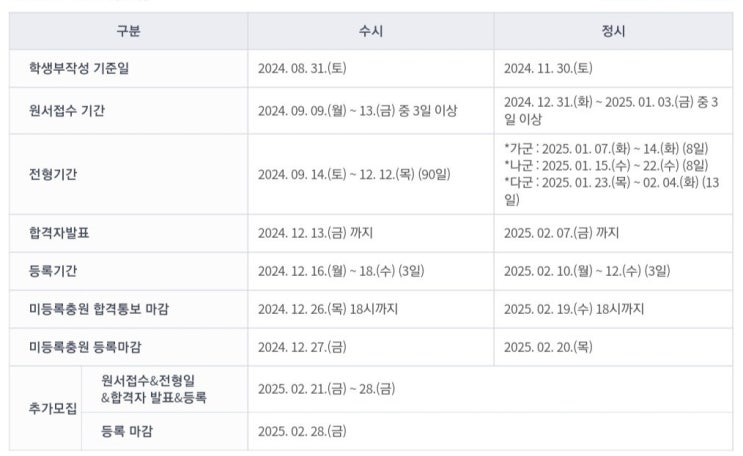The width and height of the screenshot is (743, 456).
Task: Select the 정시 column header
Action: point(613,31)
